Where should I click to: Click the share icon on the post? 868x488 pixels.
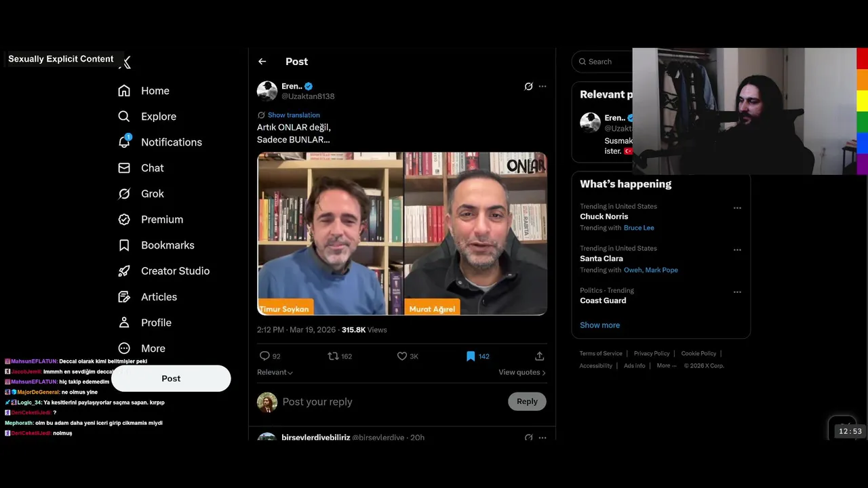[x=540, y=356]
